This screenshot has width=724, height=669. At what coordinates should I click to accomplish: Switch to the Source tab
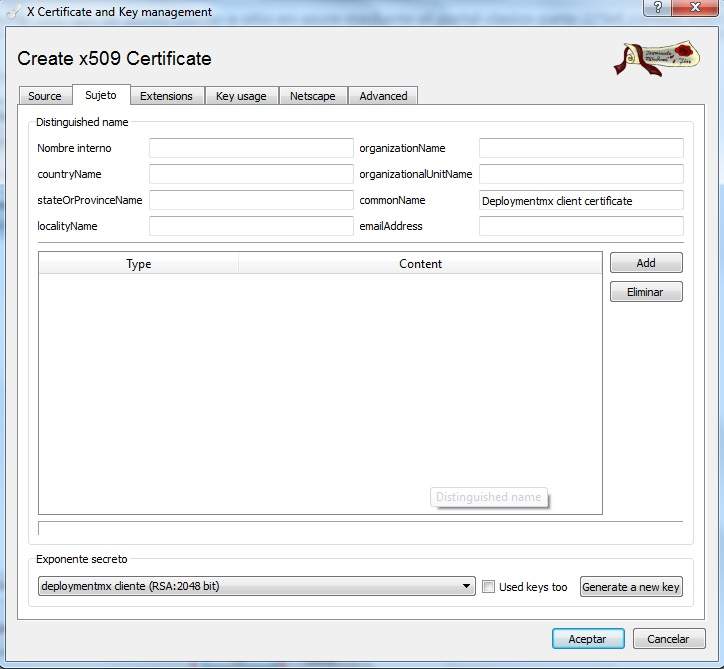pyautogui.click(x=45, y=96)
